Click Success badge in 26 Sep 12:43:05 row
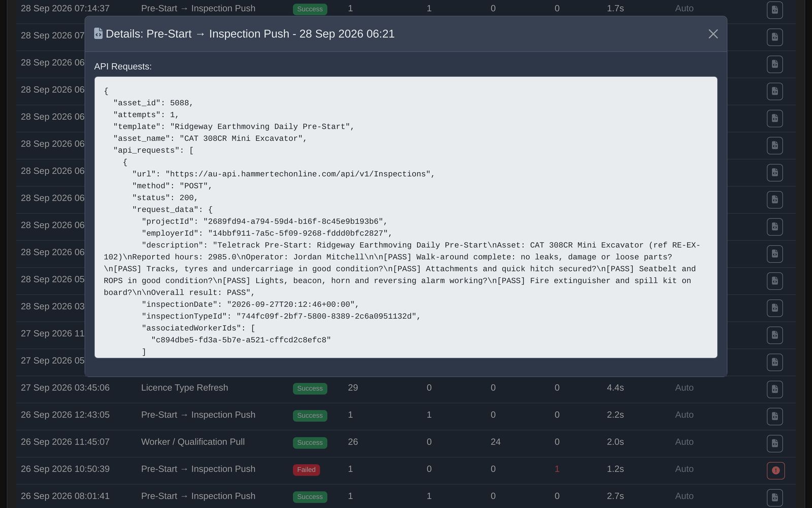The height and width of the screenshot is (508, 812). (310, 416)
